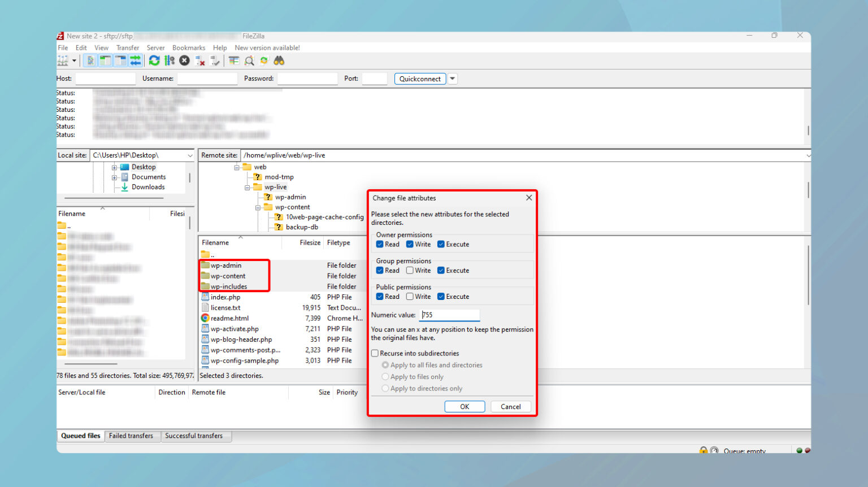The image size is (868, 487).
Task: Click the local file list horizontal scrollbar
Action: 90,364
